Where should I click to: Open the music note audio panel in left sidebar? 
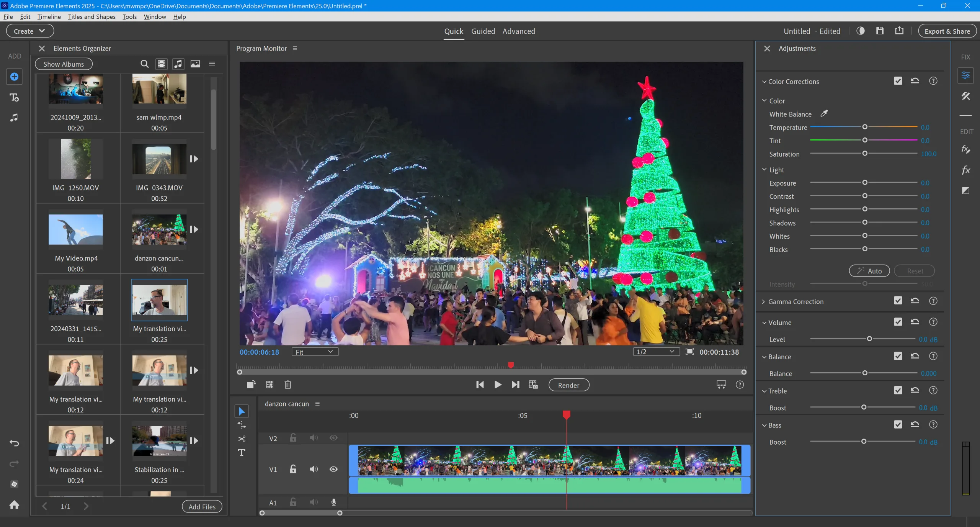(14, 118)
